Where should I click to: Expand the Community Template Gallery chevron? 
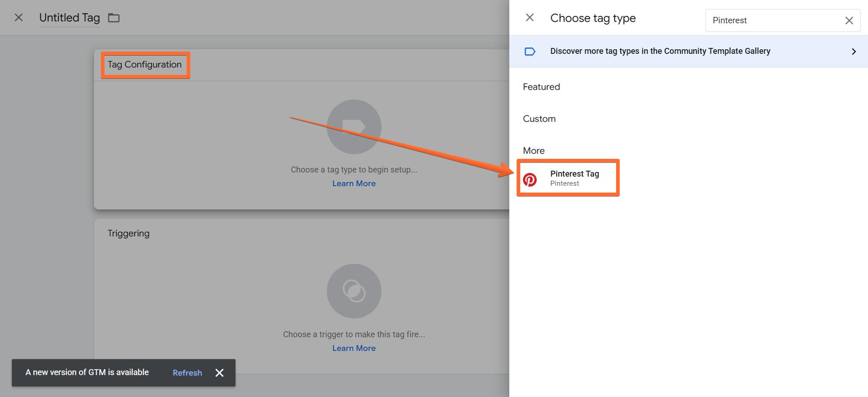click(854, 52)
